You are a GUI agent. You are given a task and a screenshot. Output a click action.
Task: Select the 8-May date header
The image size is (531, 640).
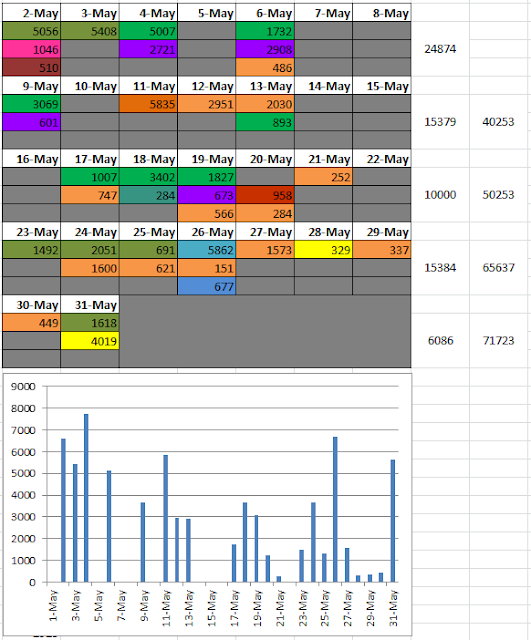pyautogui.click(x=382, y=13)
